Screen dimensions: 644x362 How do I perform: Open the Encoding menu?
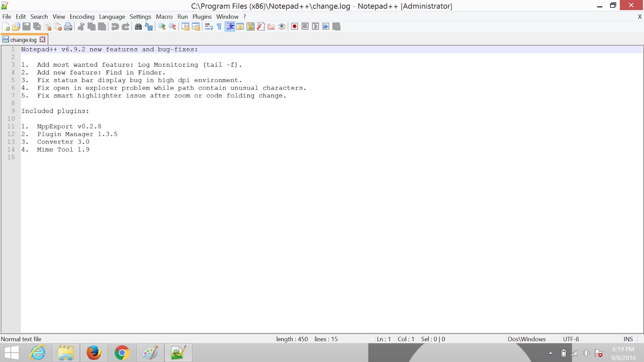click(x=82, y=16)
